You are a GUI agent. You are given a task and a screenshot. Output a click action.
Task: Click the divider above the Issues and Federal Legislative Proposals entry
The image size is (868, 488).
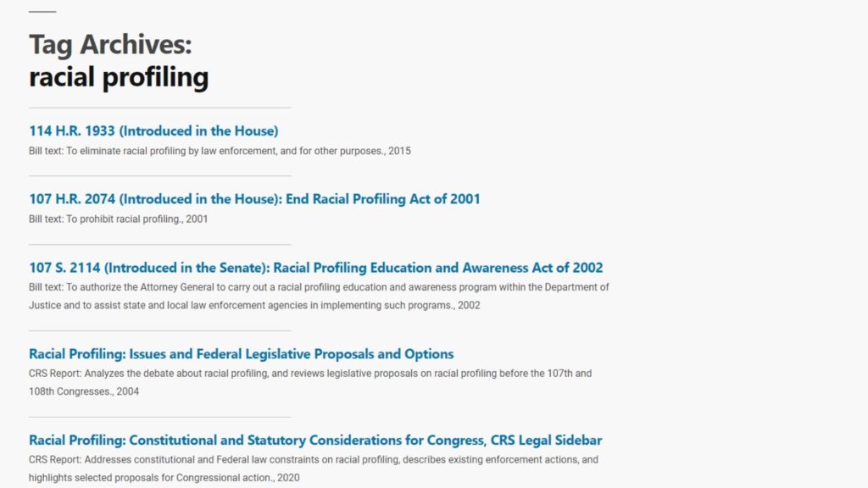pyautogui.click(x=160, y=331)
